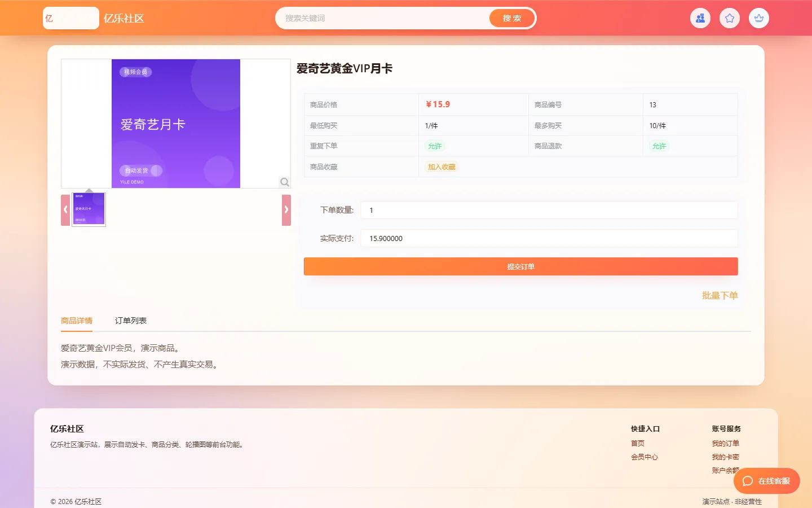Focus the 搜索关键词 search field
Viewport: 812px width, 508px height.
(383, 18)
